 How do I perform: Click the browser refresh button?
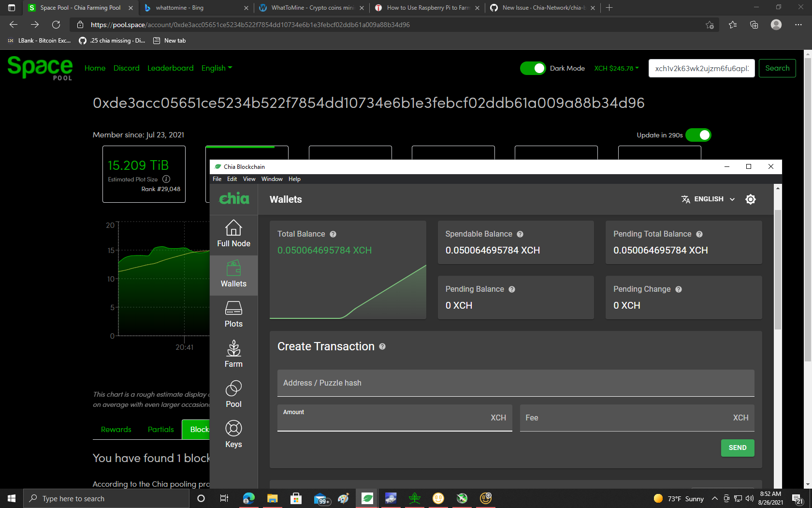(56, 25)
